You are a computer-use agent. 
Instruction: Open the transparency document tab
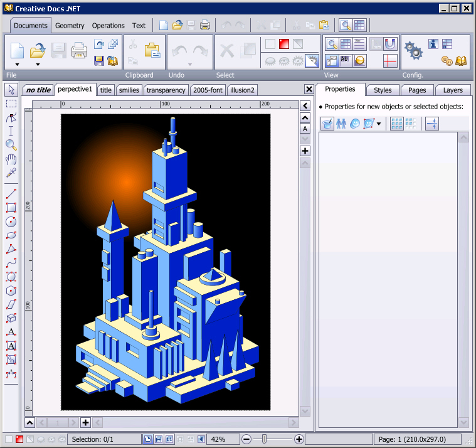point(166,90)
